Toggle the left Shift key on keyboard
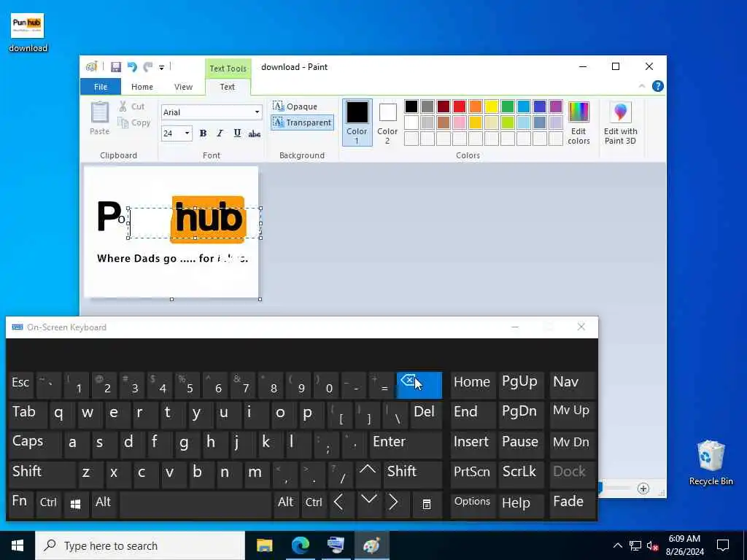Image resolution: width=747 pixels, height=560 pixels. (x=42, y=474)
